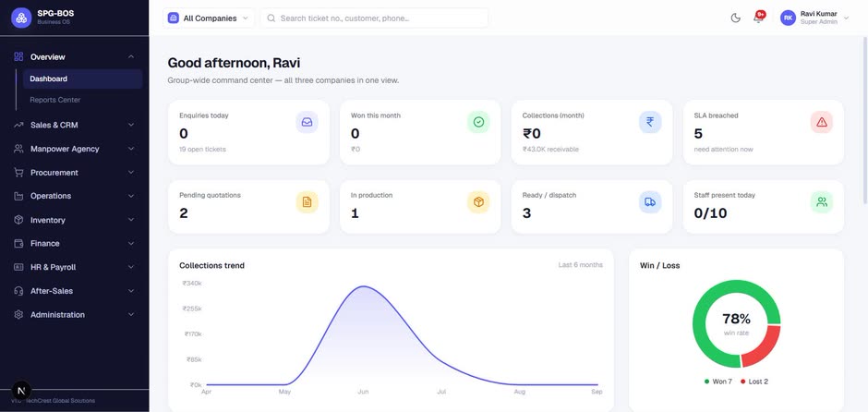Open the notifications bell
This screenshot has height=412, width=868.
[x=758, y=18]
